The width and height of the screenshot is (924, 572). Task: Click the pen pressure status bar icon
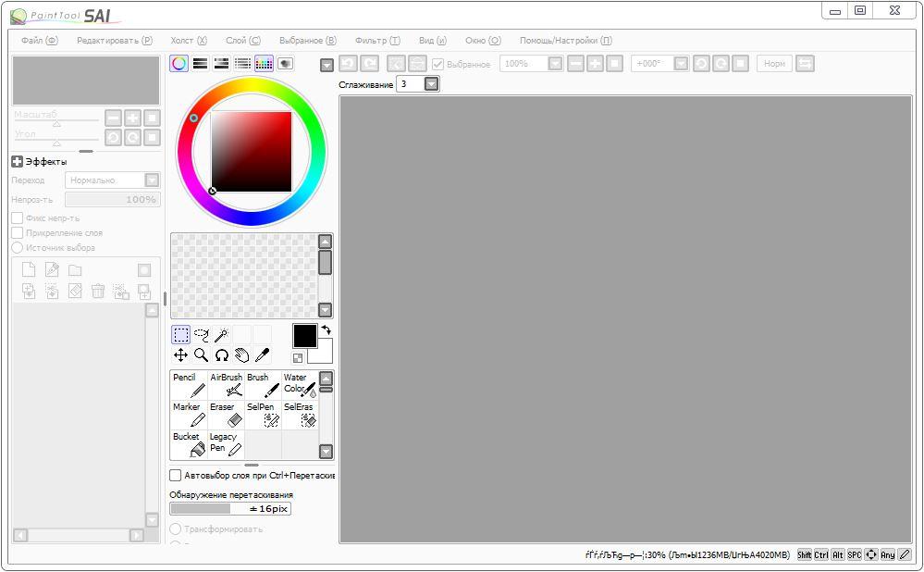[905, 555]
